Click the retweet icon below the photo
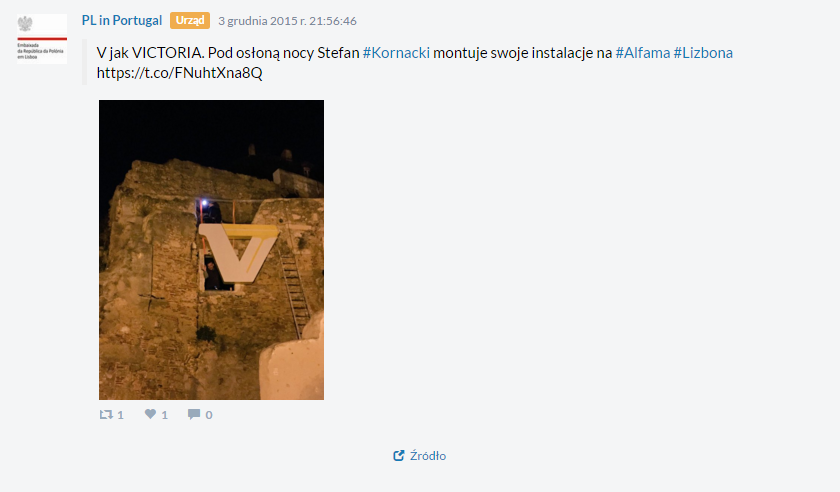The height and width of the screenshot is (492, 840). (x=106, y=414)
